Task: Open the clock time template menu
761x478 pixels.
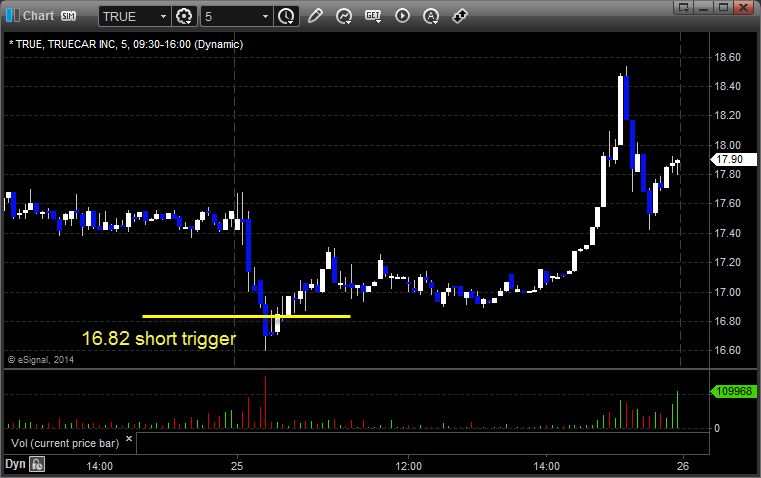Action: click(x=286, y=16)
